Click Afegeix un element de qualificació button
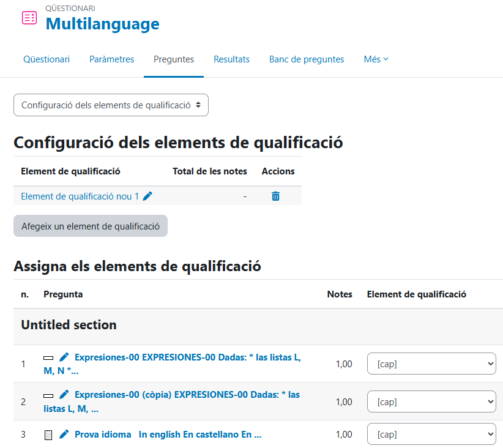 91,226
